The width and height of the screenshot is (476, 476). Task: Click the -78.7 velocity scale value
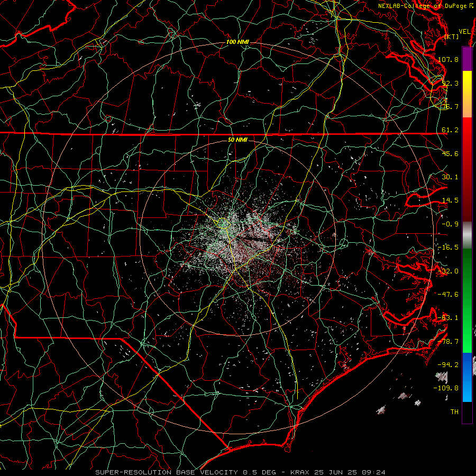coord(448,342)
